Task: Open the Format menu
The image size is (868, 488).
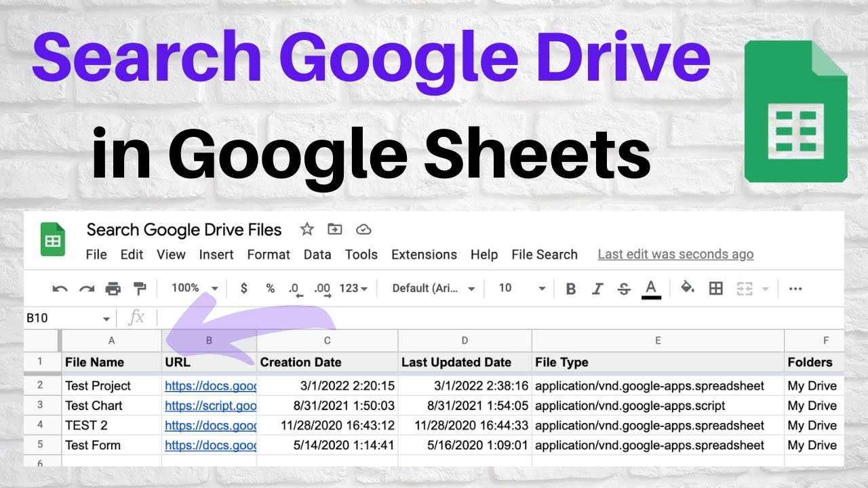Action: click(x=269, y=255)
